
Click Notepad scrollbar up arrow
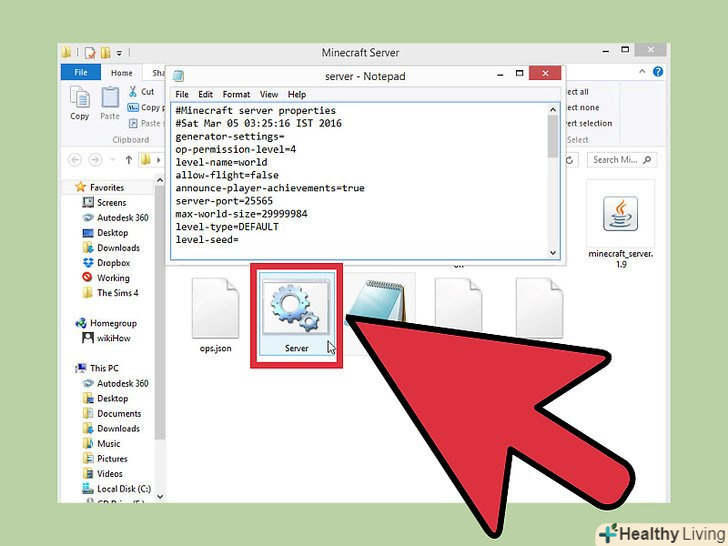pos(552,110)
